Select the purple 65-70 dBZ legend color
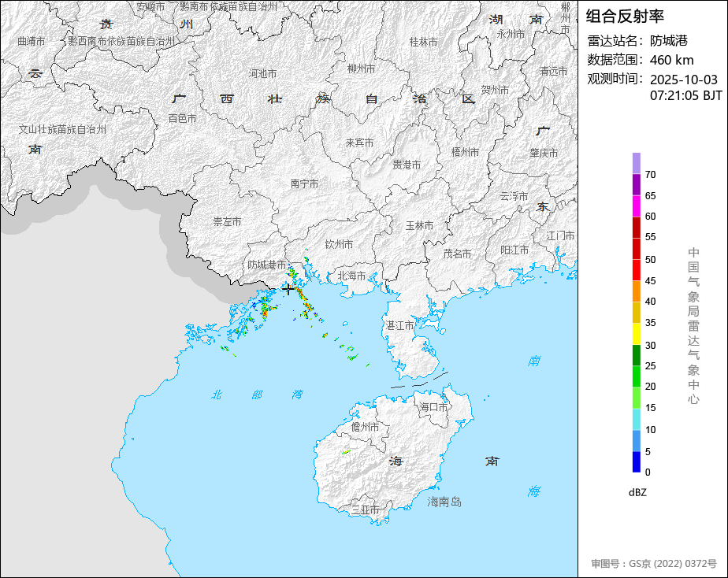The height and width of the screenshot is (578, 728). pyautogui.click(x=636, y=184)
